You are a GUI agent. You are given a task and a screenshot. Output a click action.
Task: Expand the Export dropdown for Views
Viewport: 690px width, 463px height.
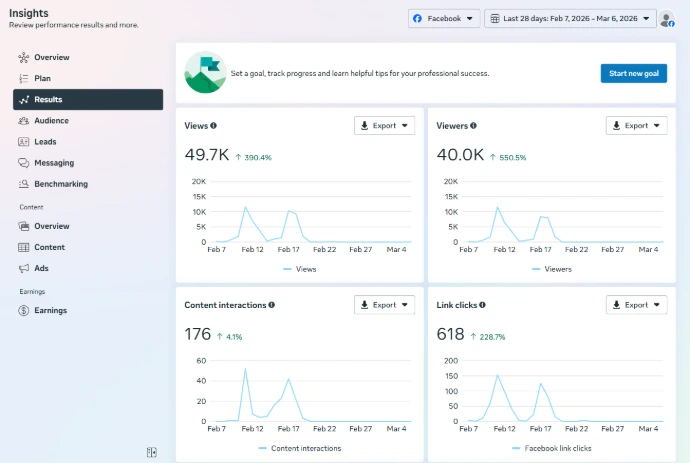click(385, 126)
